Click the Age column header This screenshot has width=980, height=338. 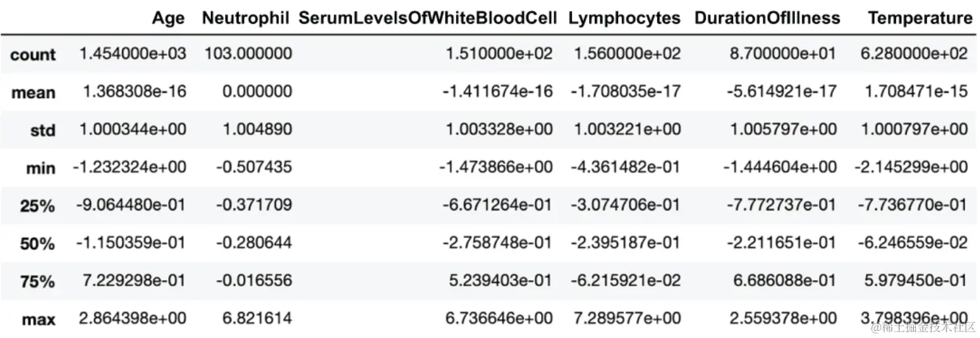pos(168,18)
